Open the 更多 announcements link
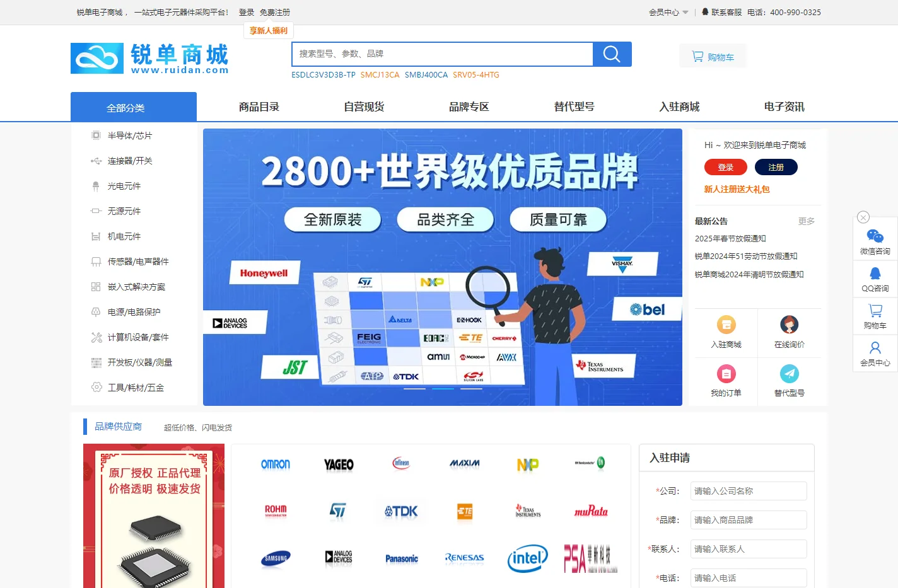This screenshot has height=588, width=898. 807,221
